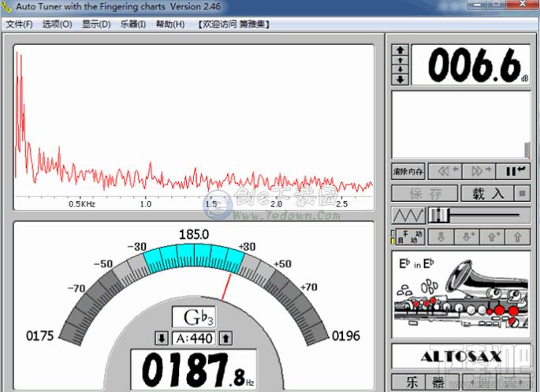The image size is (540, 392).
Task: Open the 欢迎访问 箫雅集 menu link
Action: (234, 24)
